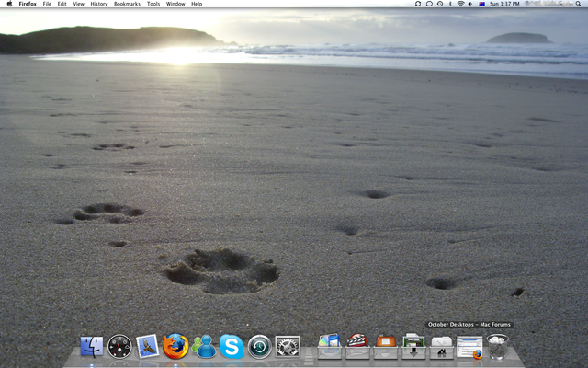Click the Spotlight search magnifier
This screenshot has height=368, width=588.
point(579,4)
